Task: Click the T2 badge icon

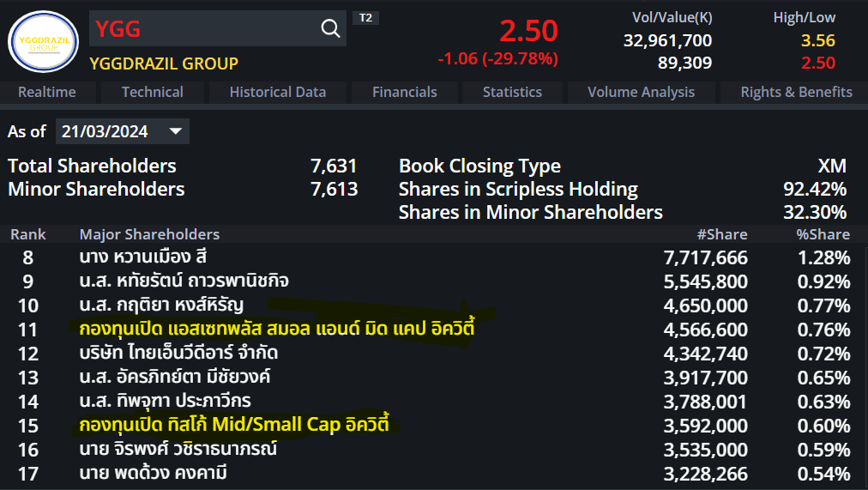Action: tap(365, 18)
